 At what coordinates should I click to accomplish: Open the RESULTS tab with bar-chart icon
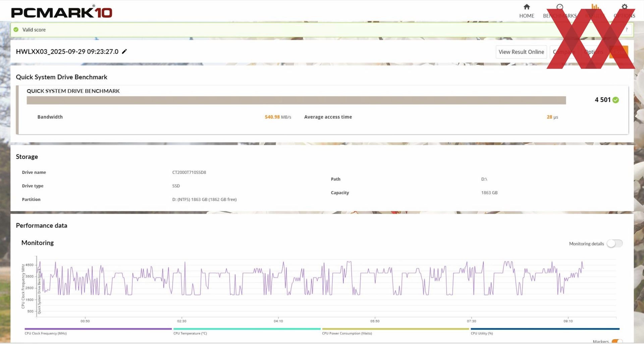coord(595,11)
